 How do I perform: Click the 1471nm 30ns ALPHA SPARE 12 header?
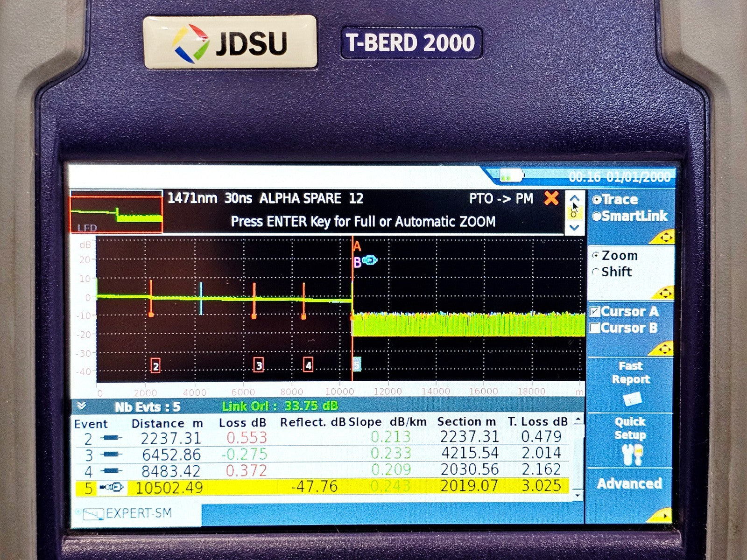[x=265, y=198]
